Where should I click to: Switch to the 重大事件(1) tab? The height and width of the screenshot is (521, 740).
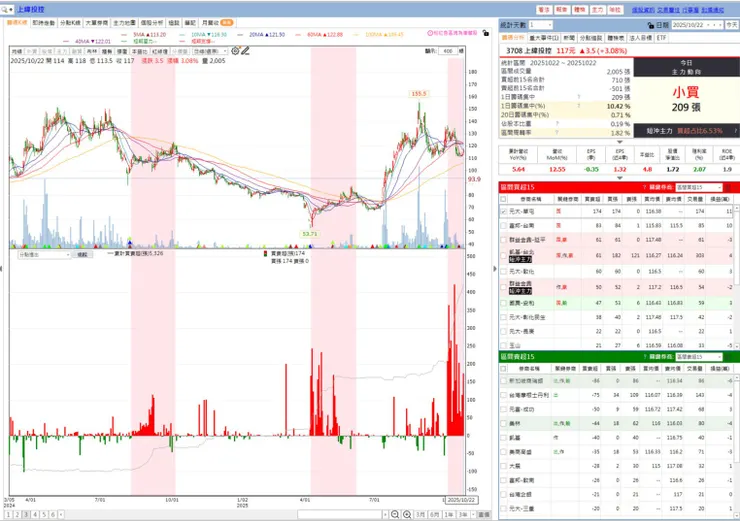[544, 38]
